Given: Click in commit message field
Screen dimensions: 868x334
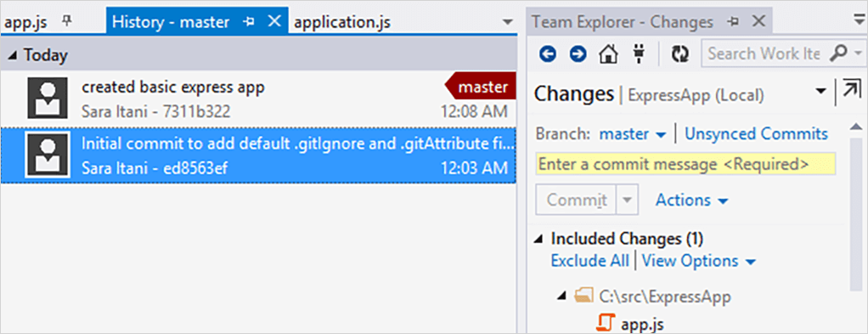Looking at the screenshot, I should [x=686, y=165].
